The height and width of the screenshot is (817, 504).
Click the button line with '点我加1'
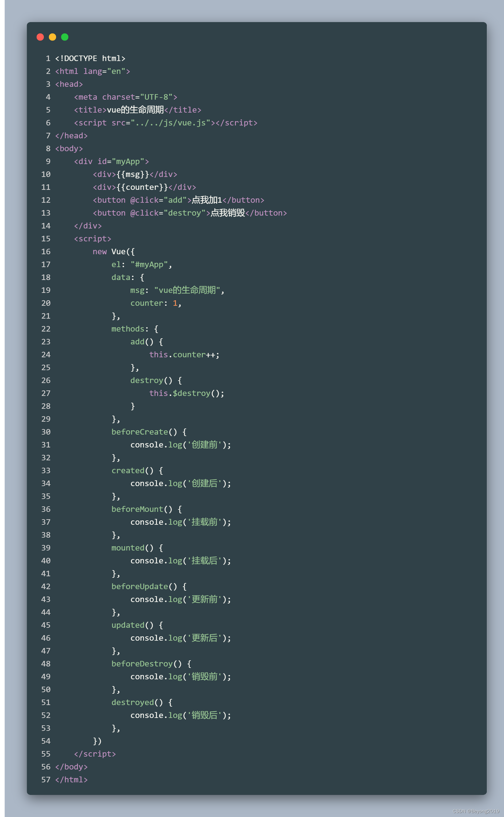point(178,200)
